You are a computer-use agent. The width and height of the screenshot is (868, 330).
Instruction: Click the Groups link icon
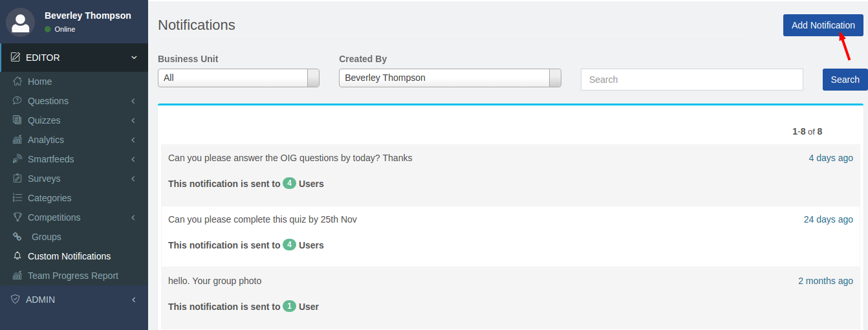17,237
